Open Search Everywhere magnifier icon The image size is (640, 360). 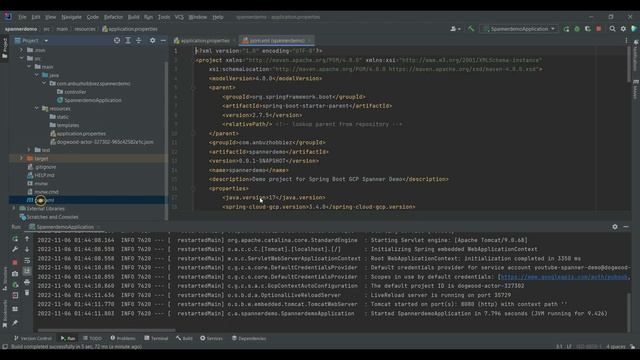coord(612,29)
